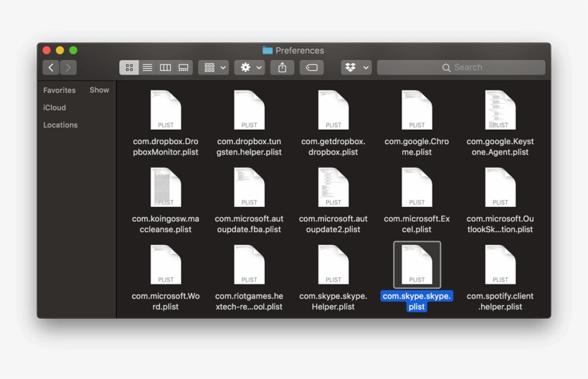The width and height of the screenshot is (588, 379).
Task: Select com.google.Keystone.Agent.plist file icon
Action: point(501,110)
